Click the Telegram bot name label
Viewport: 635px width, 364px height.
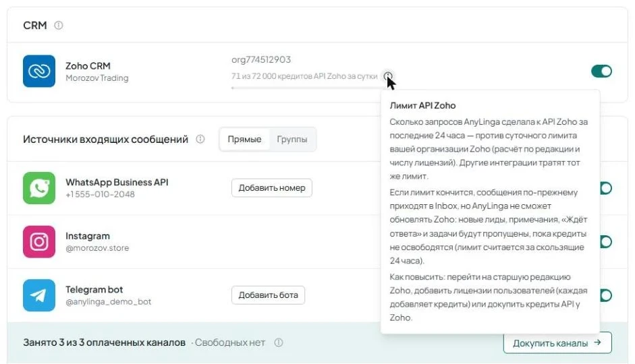(94, 290)
